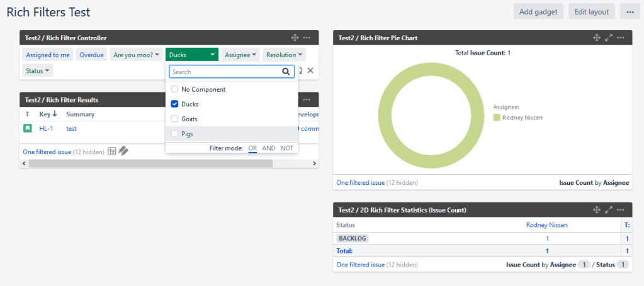
Task: Switch filter mode to AND
Action: coord(269,148)
